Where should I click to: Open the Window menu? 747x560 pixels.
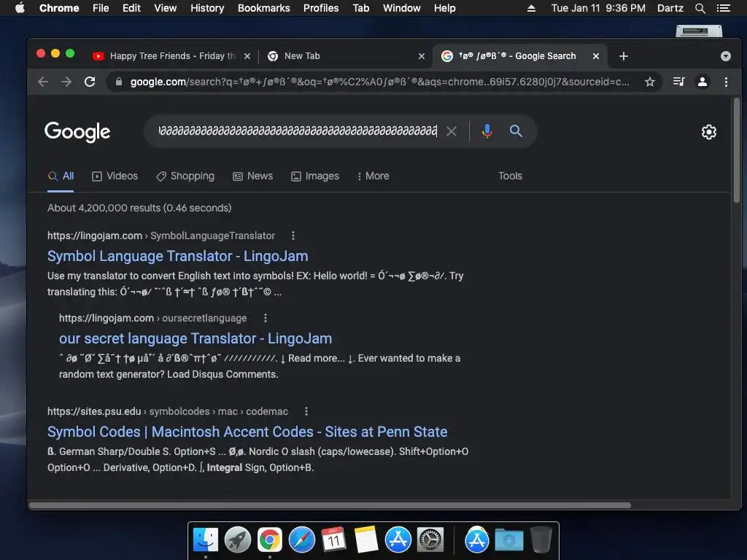[402, 8]
